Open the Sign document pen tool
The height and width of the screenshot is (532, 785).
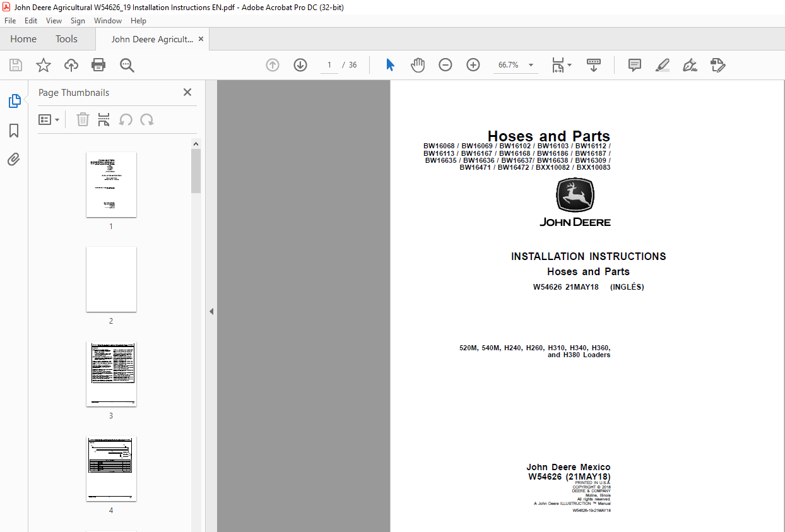690,65
